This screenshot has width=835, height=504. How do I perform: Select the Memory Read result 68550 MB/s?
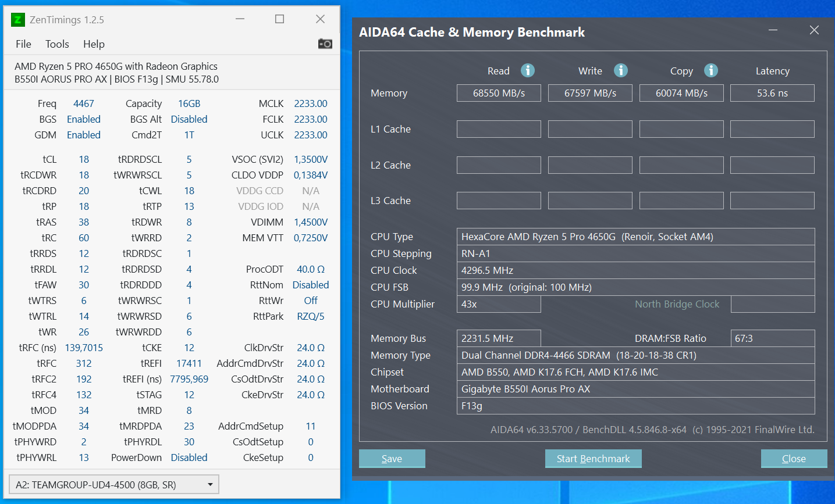(499, 93)
